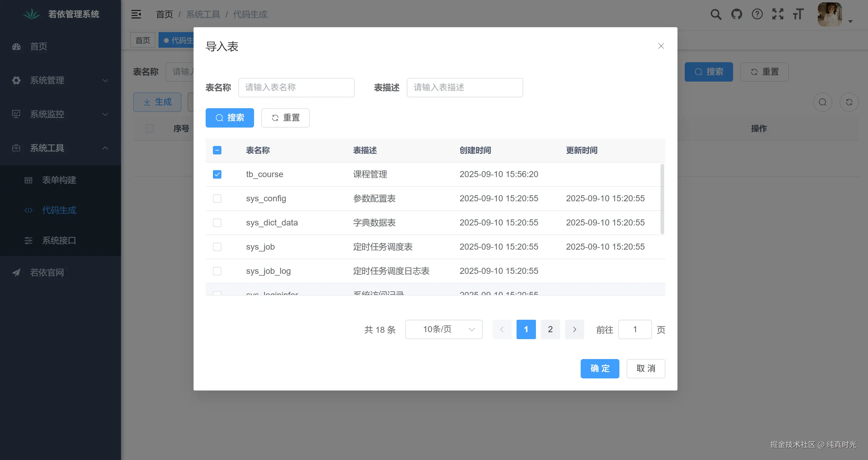Confirm import with 确定 button
This screenshot has width=868, height=460.
(x=600, y=368)
